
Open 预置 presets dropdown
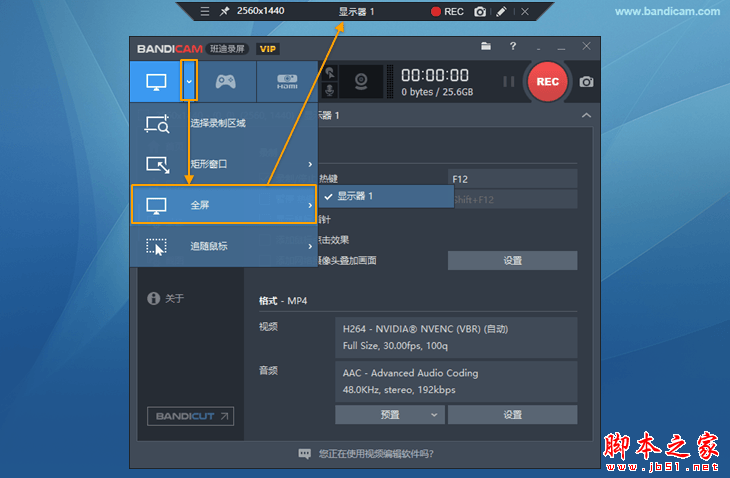pos(390,415)
